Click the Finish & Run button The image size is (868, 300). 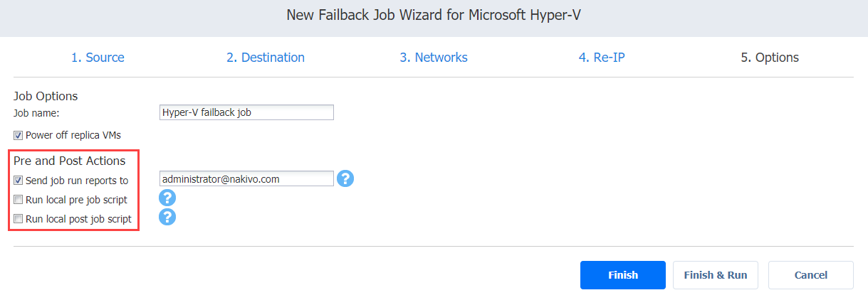[x=716, y=275]
